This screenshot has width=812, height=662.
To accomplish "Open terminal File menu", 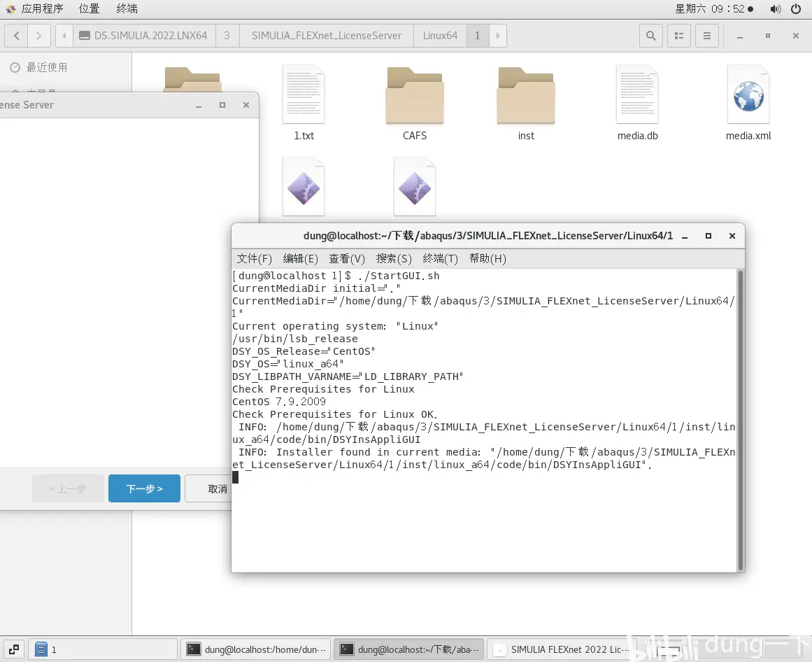I will (254, 258).
